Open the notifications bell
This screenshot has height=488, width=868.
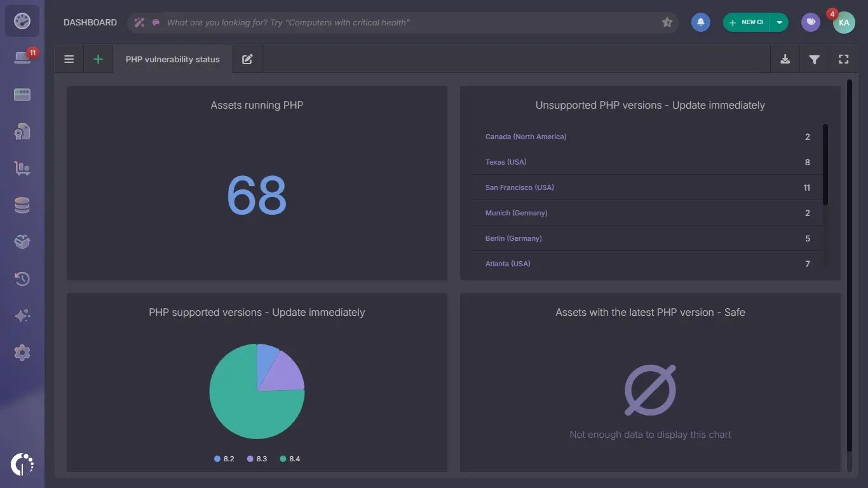click(701, 22)
